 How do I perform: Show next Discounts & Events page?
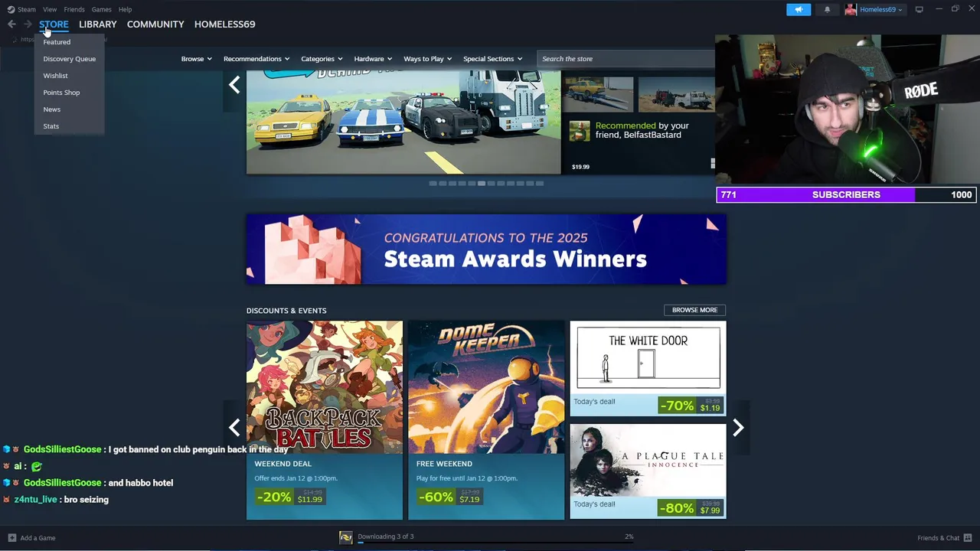pyautogui.click(x=738, y=428)
